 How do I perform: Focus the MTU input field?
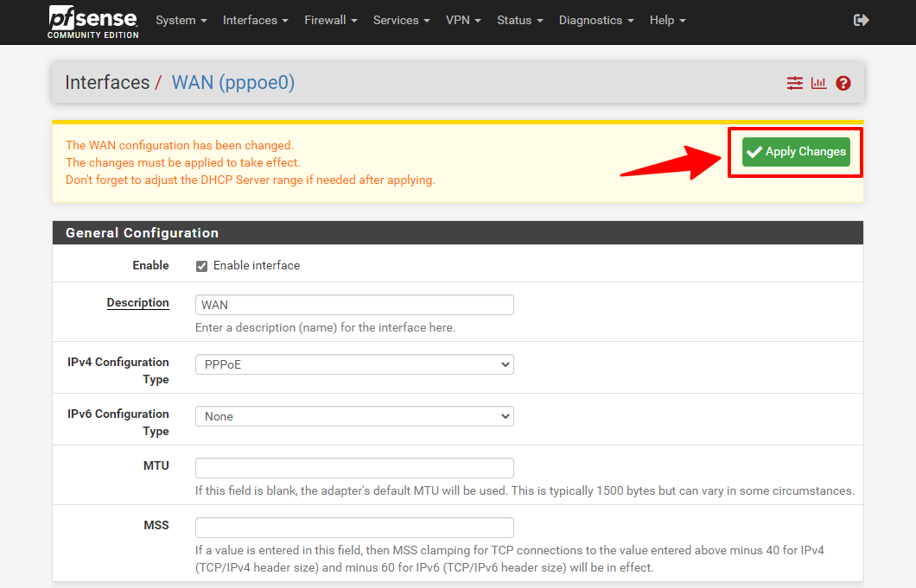(x=354, y=468)
